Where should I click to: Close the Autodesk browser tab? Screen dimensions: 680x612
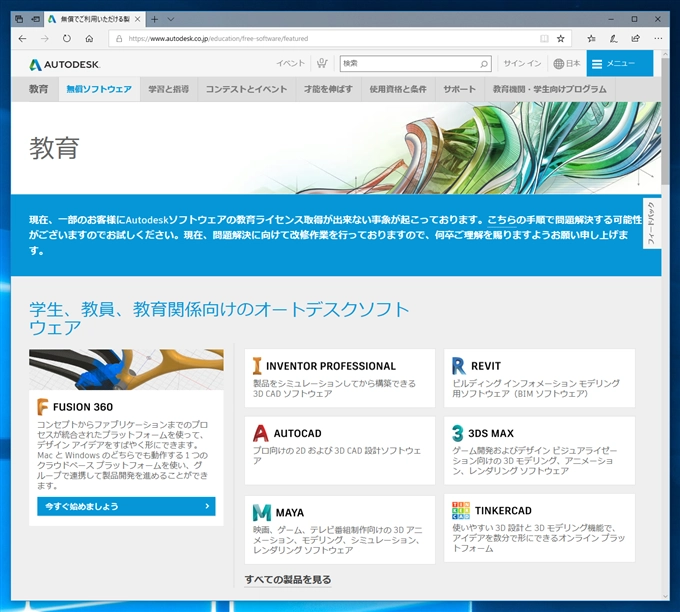(137, 19)
